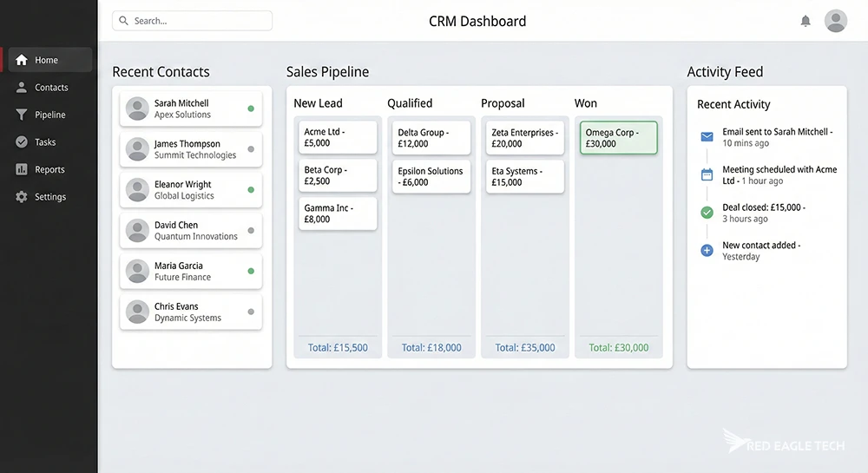Click the Total: £35,000 text
The image size is (868, 473).
tap(525, 347)
